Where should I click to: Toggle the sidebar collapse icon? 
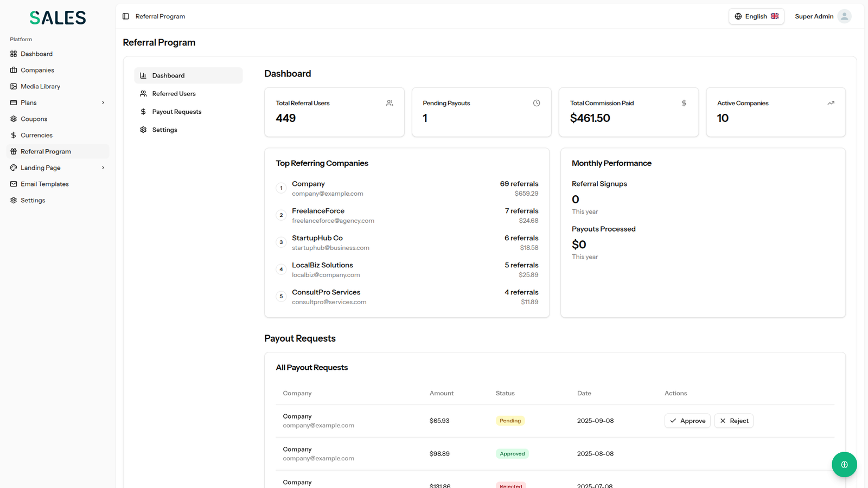(126, 16)
